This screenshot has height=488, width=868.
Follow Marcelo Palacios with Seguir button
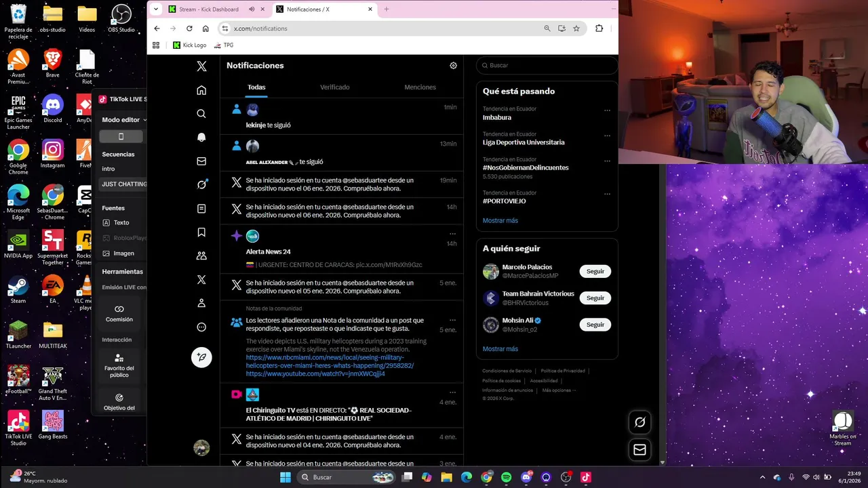pyautogui.click(x=595, y=271)
